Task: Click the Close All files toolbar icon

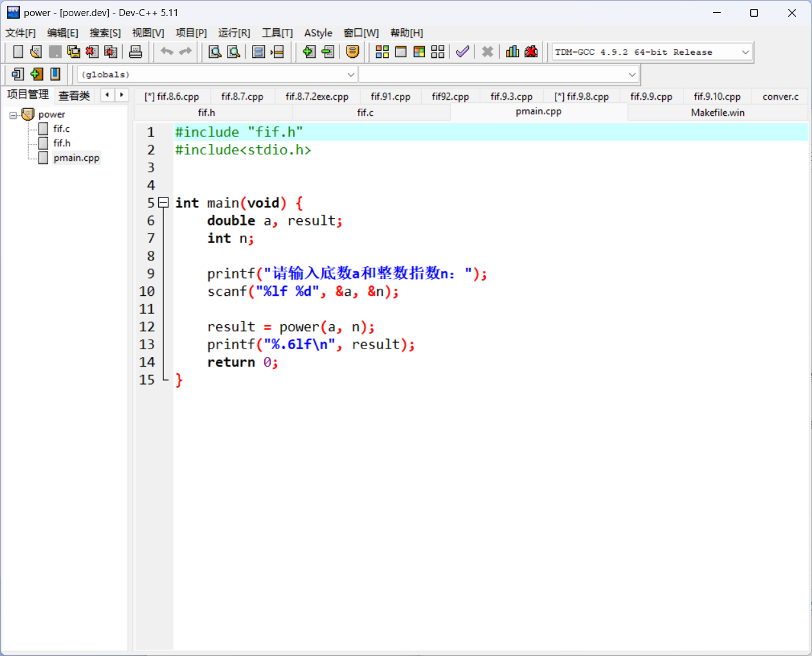Action: tap(111, 52)
